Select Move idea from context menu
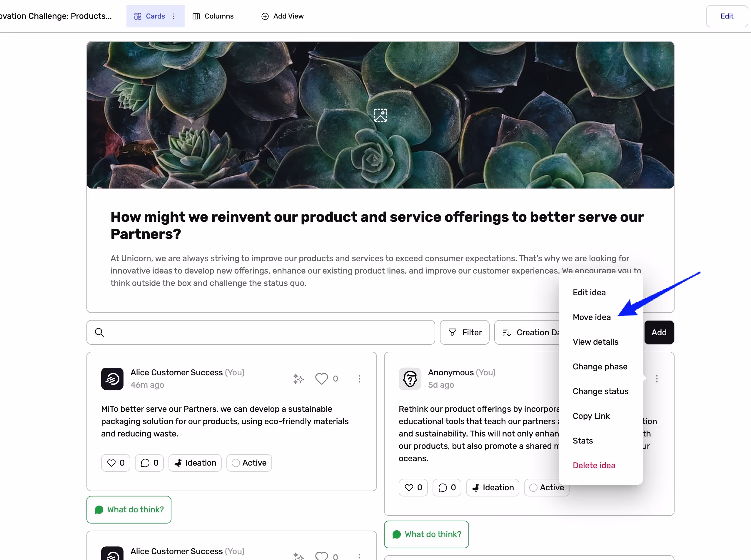Image resolution: width=751 pixels, height=560 pixels. tap(591, 317)
